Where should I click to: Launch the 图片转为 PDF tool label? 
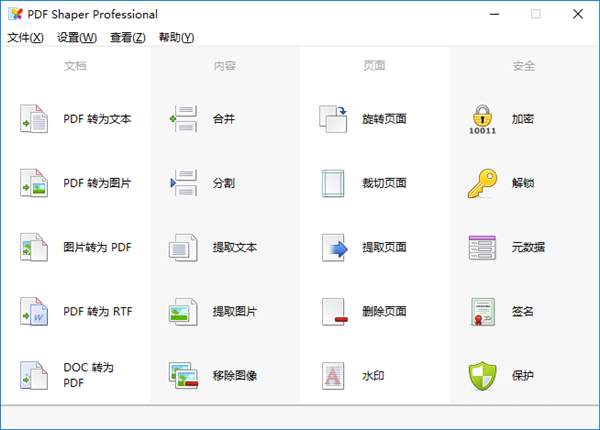pos(97,248)
